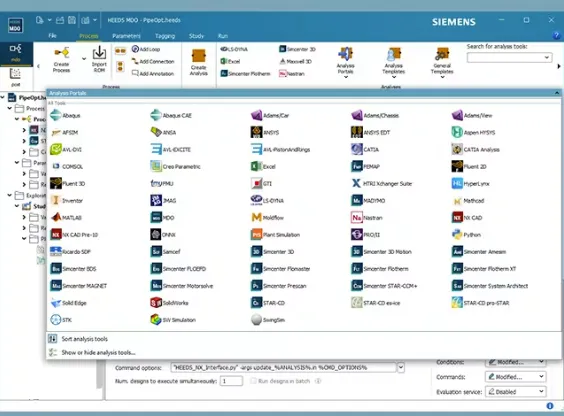Click Import ROM in the ribbon
The height and width of the screenshot is (416, 564).
99,60
